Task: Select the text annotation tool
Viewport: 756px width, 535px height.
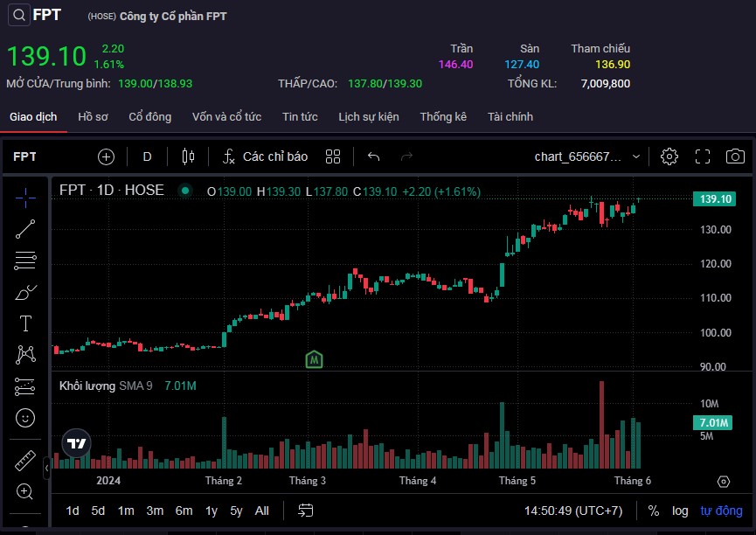Action: tap(25, 323)
